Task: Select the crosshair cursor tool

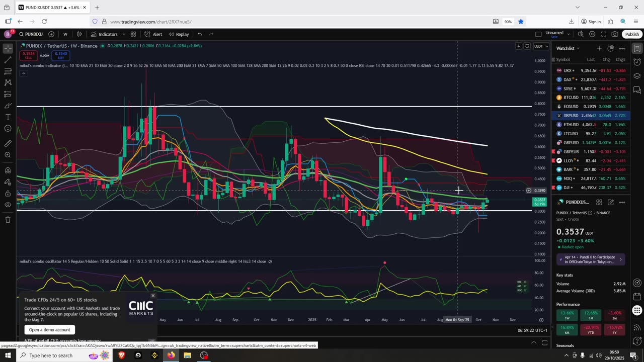Action: (8, 49)
